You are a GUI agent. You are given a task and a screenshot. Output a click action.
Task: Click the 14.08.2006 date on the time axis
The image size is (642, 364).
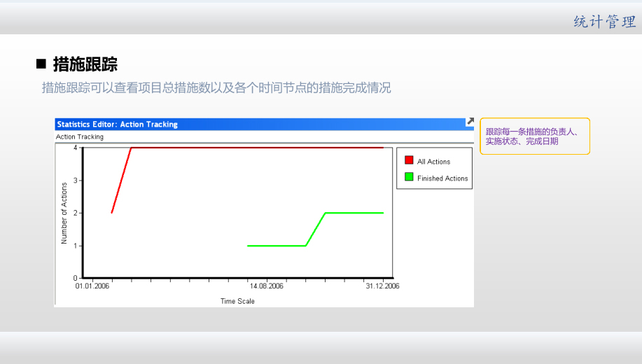click(x=266, y=286)
